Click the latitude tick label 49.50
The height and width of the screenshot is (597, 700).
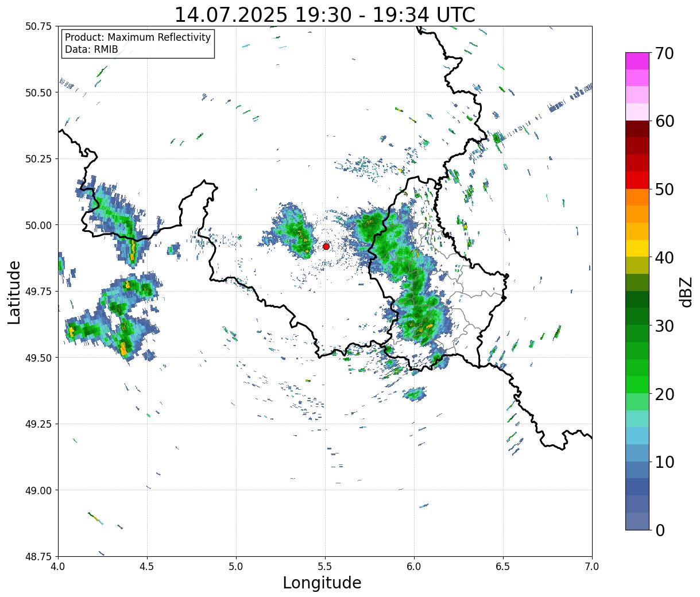coord(38,358)
